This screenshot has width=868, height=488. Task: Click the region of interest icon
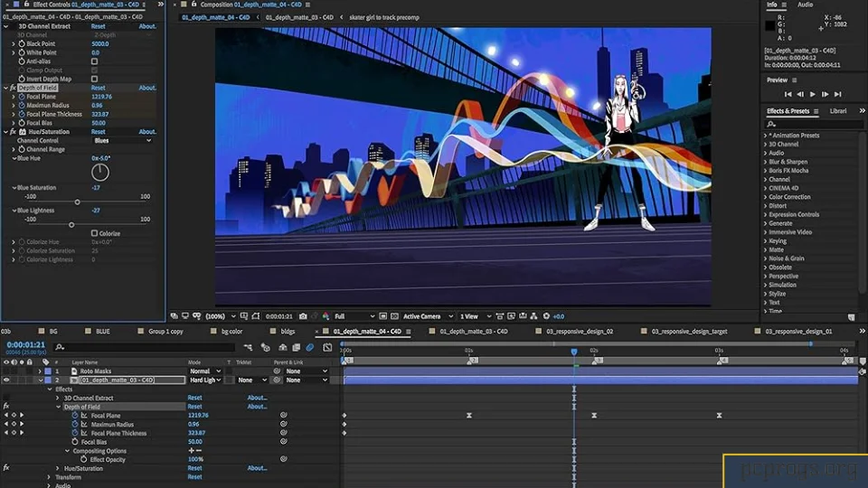click(382, 316)
